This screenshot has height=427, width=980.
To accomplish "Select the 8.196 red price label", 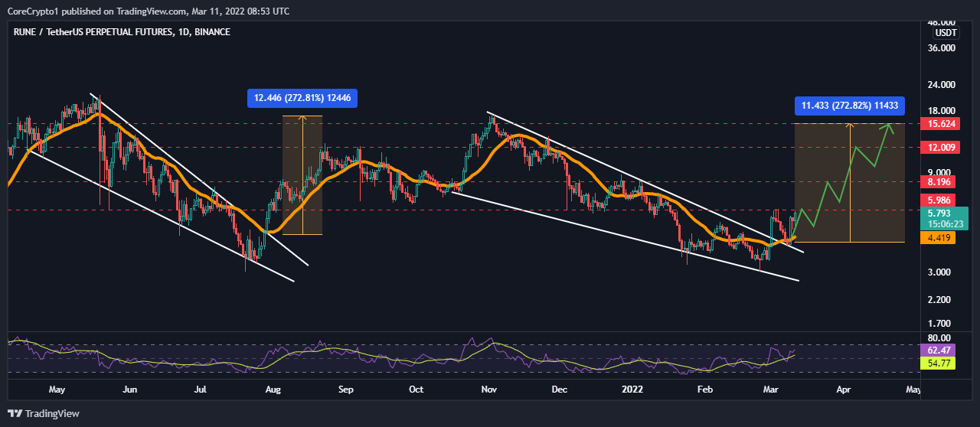I will [x=939, y=182].
